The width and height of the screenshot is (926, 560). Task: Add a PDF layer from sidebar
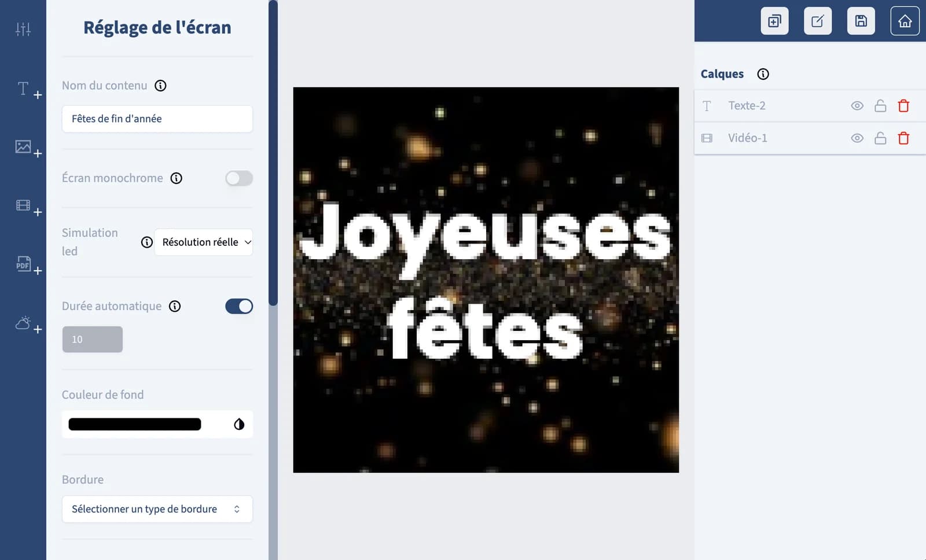pos(28,266)
